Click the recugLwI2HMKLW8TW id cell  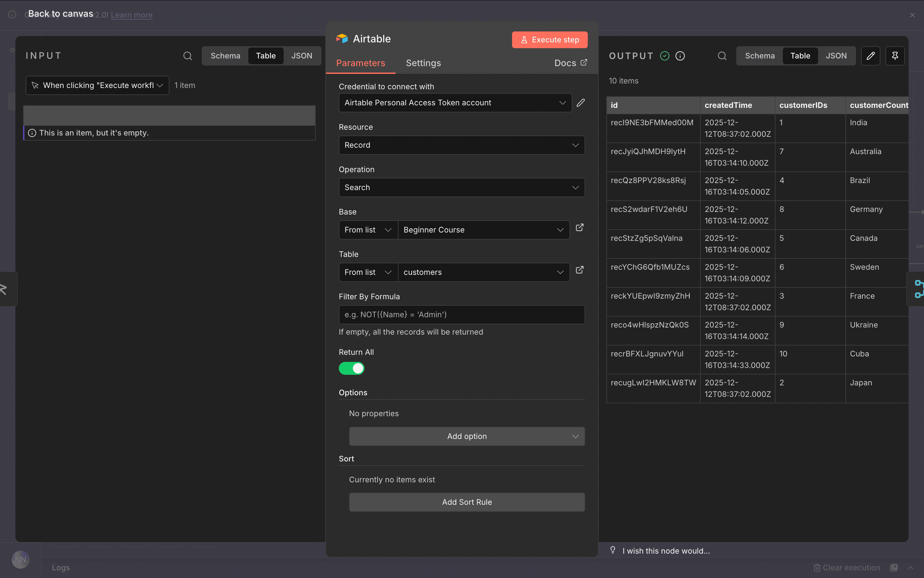(x=653, y=389)
